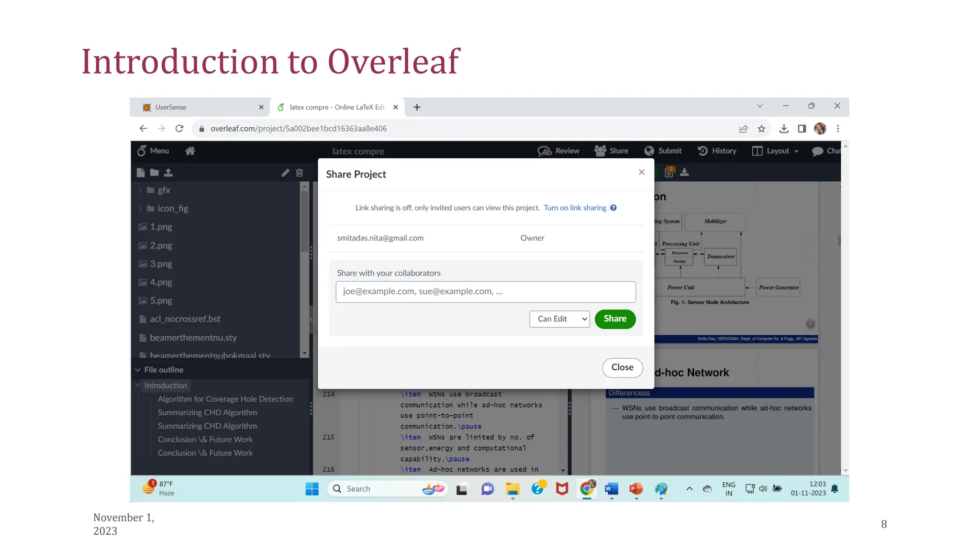Go back in browser history
This screenshot has height=551, width=980.
[143, 129]
